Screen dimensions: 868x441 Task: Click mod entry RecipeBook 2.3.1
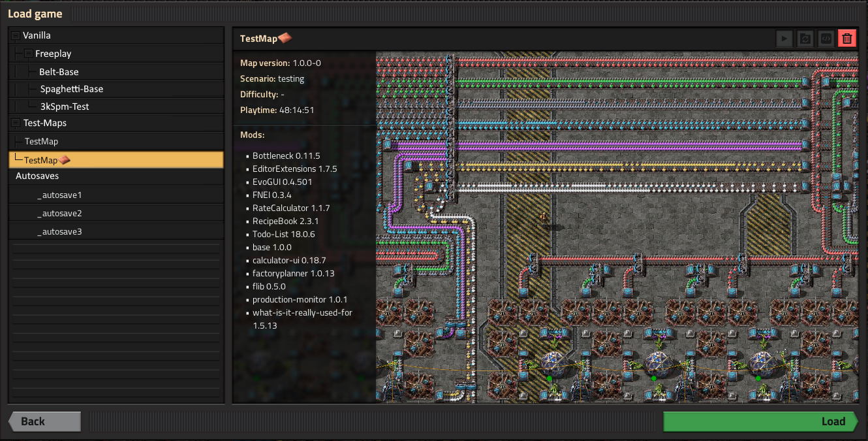[x=285, y=221]
